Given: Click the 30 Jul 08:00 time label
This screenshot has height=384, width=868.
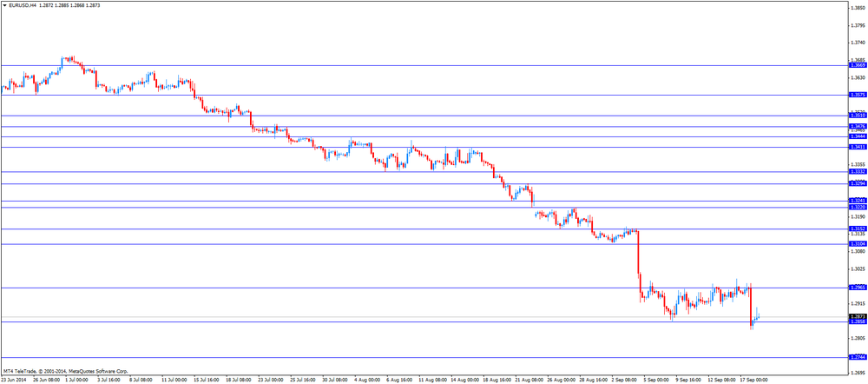Looking at the screenshot, I should click(335, 381).
